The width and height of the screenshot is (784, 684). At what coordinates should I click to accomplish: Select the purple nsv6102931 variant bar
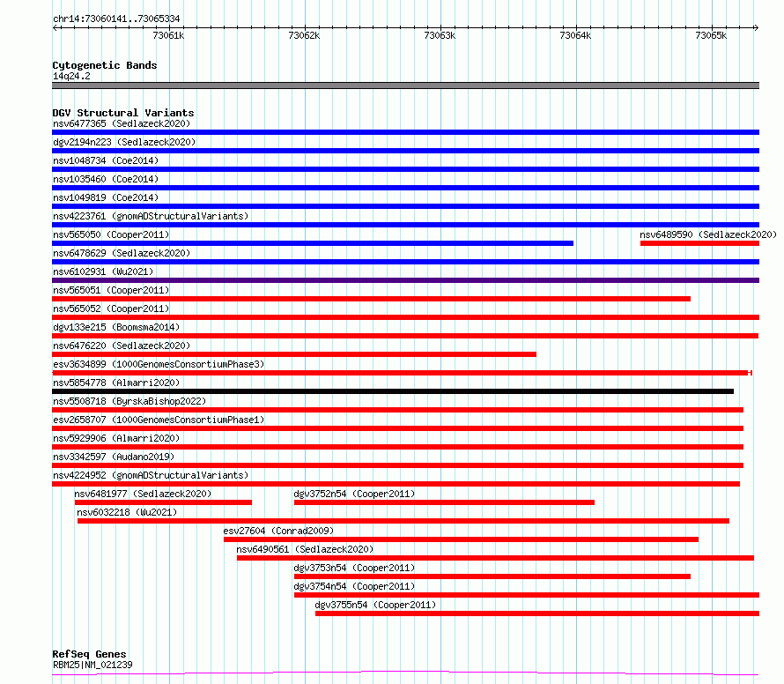coord(405,280)
